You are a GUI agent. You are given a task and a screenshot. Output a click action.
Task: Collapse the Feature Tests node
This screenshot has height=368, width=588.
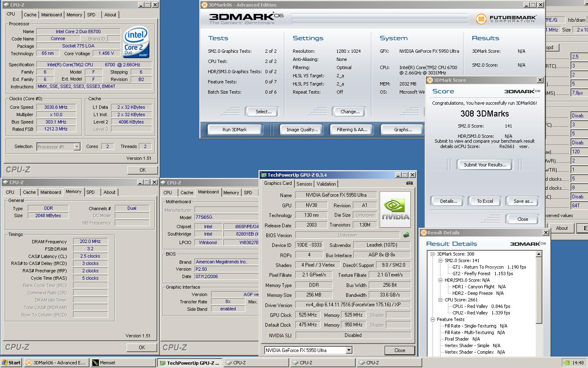tap(432, 319)
